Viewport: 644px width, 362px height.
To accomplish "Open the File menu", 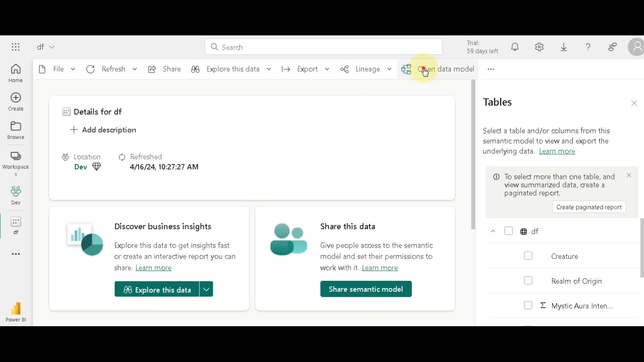I will pos(58,69).
